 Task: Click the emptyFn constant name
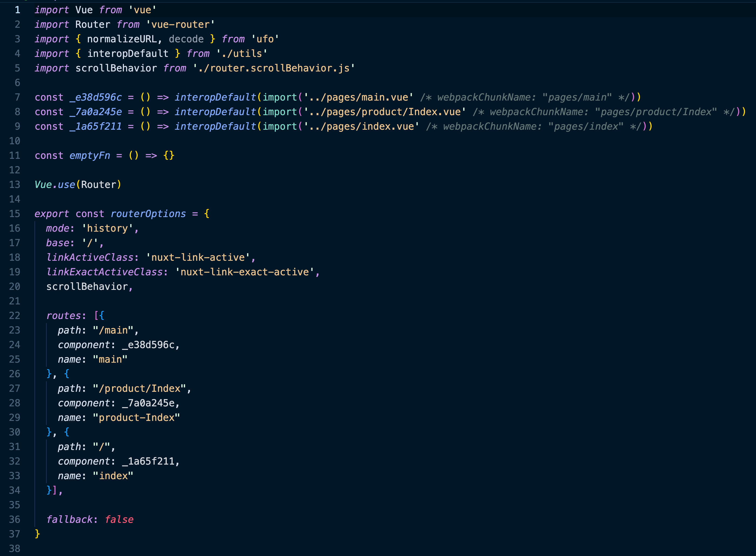[x=90, y=156]
